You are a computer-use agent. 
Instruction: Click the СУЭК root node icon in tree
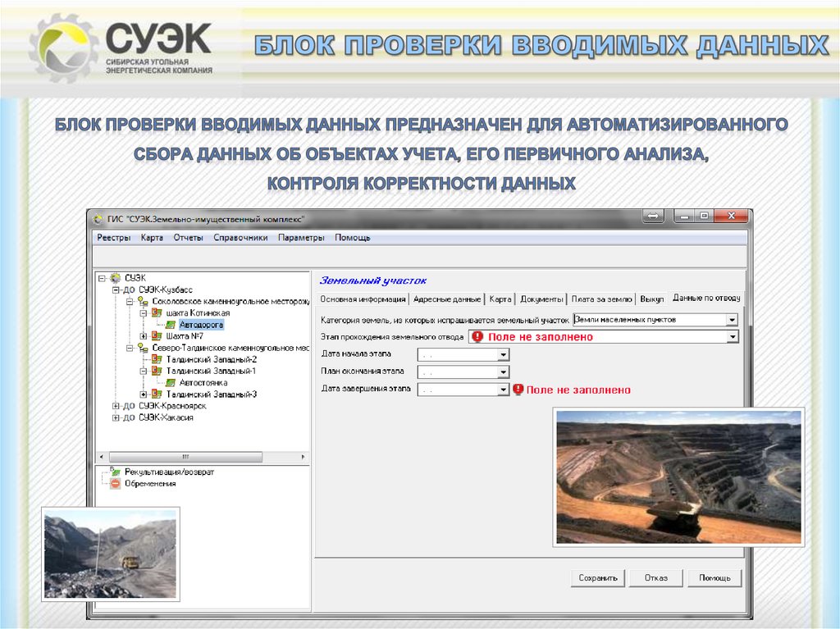(x=115, y=278)
